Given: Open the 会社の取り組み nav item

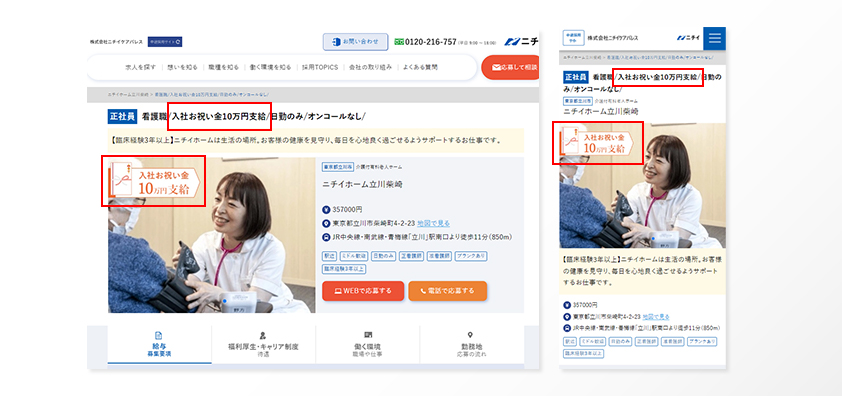Looking at the screenshot, I should pos(370,68).
